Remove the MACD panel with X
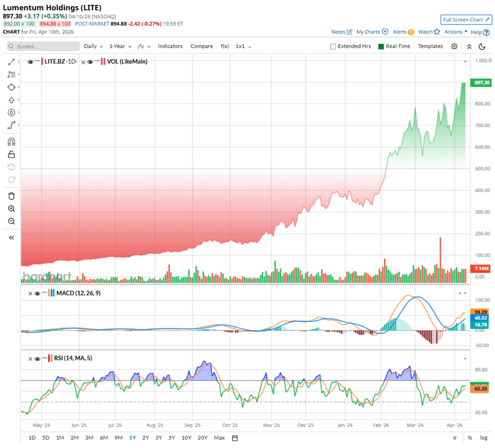This screenshot has width=495, height=448. click(30, 294)
